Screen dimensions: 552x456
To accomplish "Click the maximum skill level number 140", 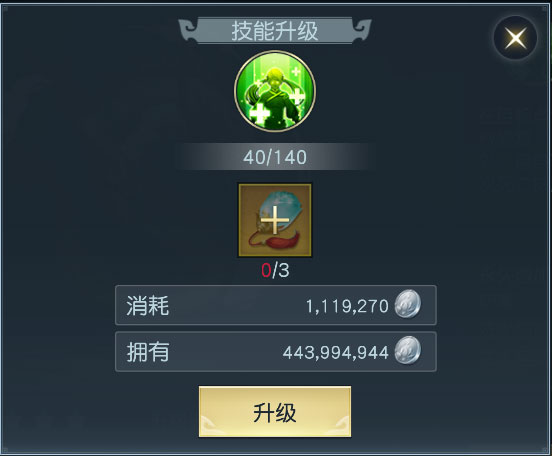I will 290,157.
